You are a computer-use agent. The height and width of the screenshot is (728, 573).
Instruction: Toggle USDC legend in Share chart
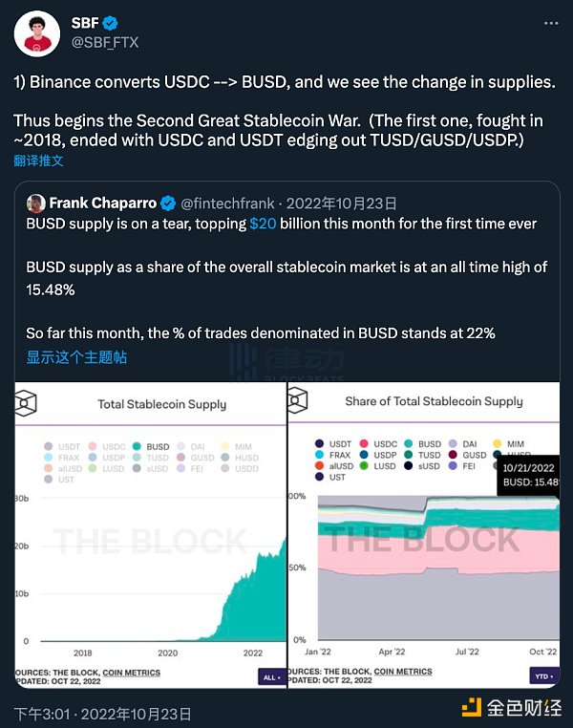pyautogui.click(x=379, y=444)
